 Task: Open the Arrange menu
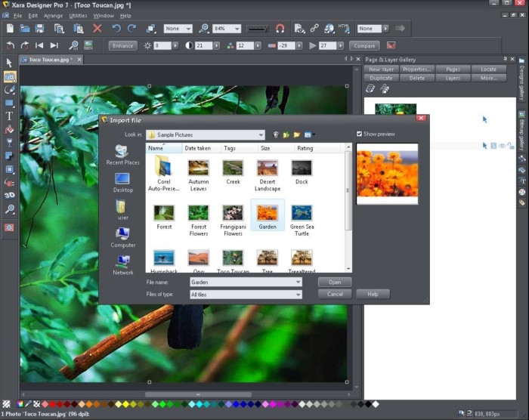53,16
